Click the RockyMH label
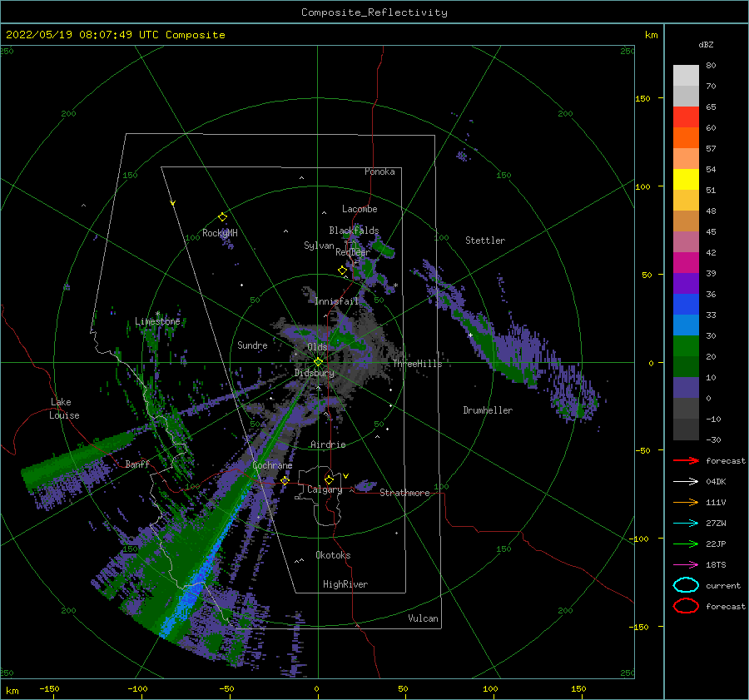Image resolution: width=749 pixels, height=700 pixels. tap(220, 233)
